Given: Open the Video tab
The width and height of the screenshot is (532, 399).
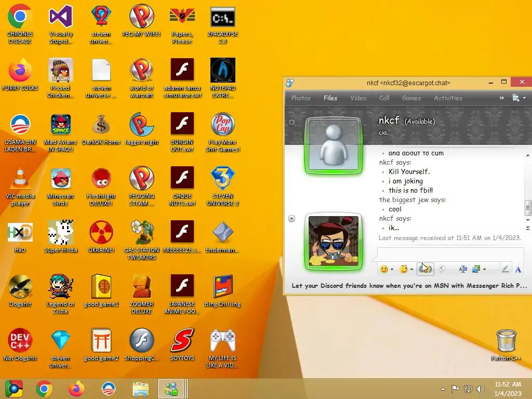Looking at the screenshot, I should tap(358, 98).
